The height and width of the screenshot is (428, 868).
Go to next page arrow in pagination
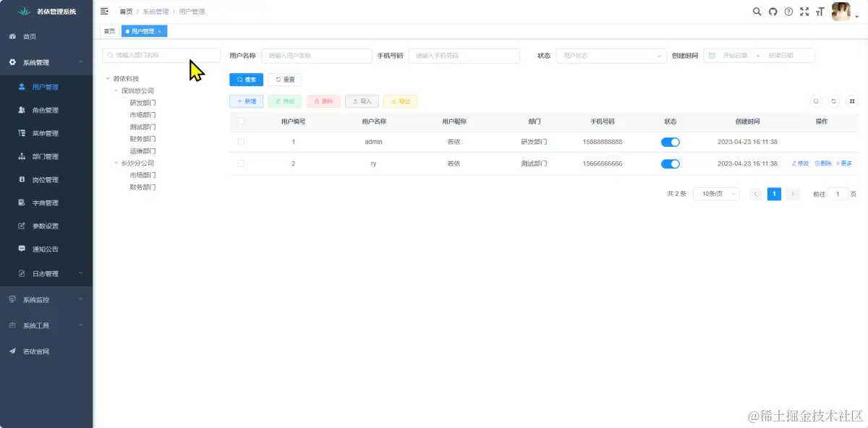(793, 194)
